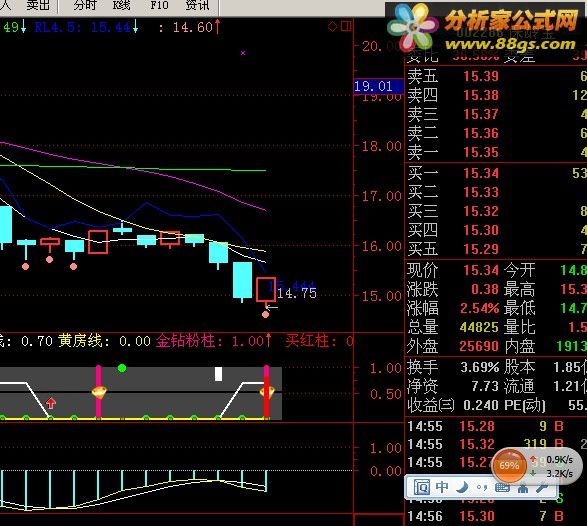
Task: Open the soft keyboard icon in IME bar
Action: 502,487
